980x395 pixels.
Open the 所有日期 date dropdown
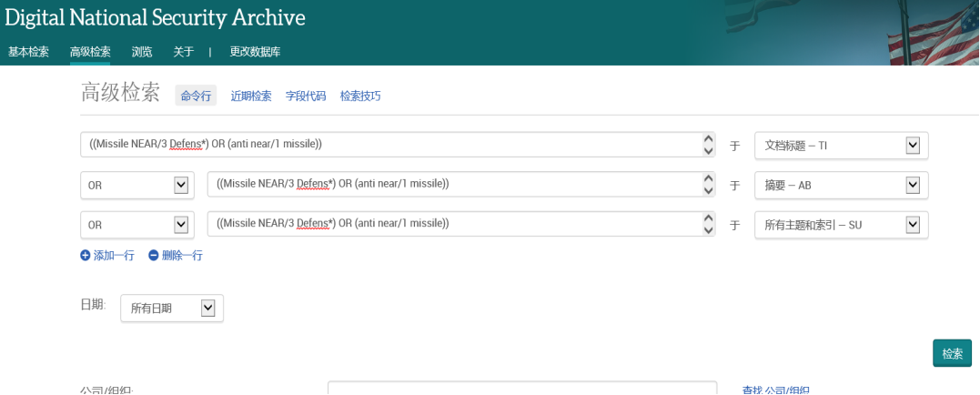[172, 309]
